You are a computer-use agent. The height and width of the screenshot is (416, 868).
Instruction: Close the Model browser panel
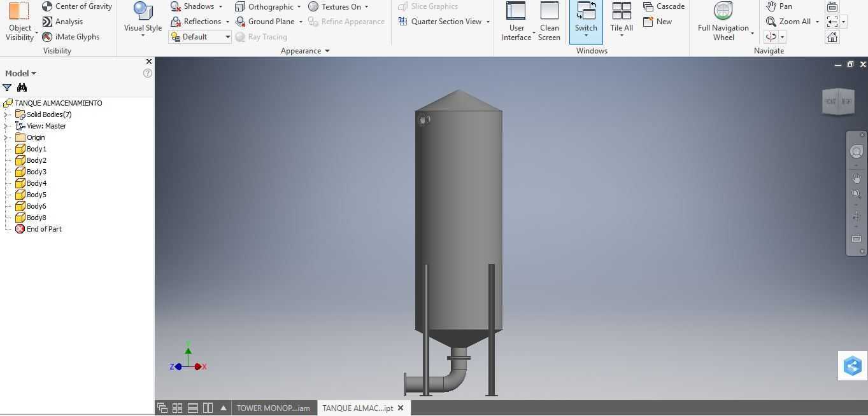point(149,62)
